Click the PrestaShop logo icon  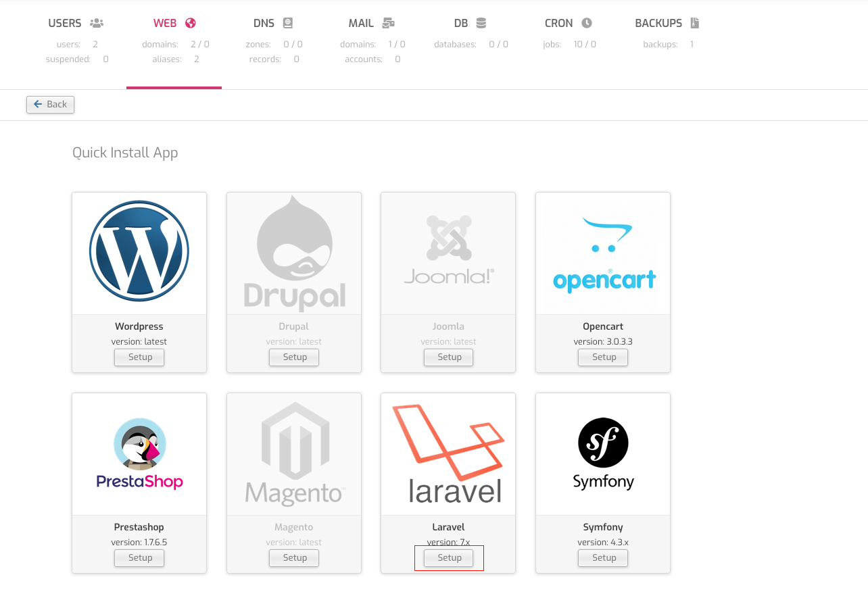[139, 453]
